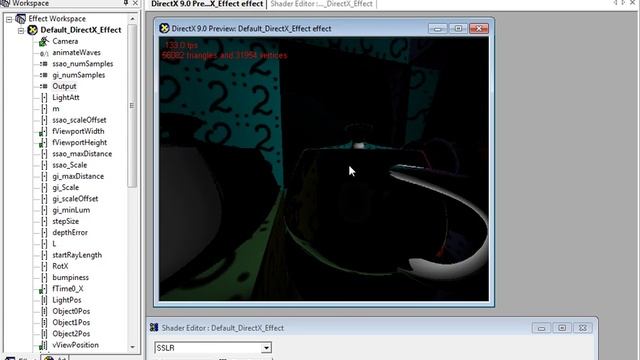The image size is (640, 360).
Task: Click the gi_Scale float icon
Action: click(x=44, y=188)
